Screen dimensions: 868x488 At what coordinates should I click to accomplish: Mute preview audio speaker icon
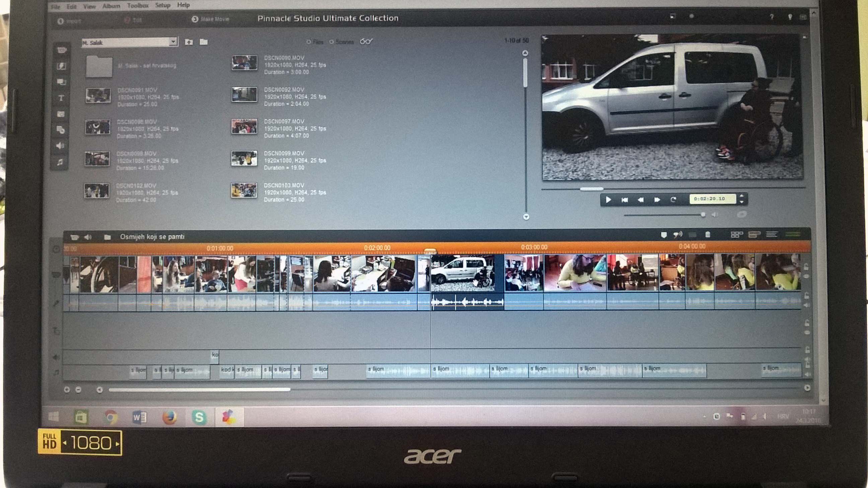pyautogui.click(x=715, y=215)
